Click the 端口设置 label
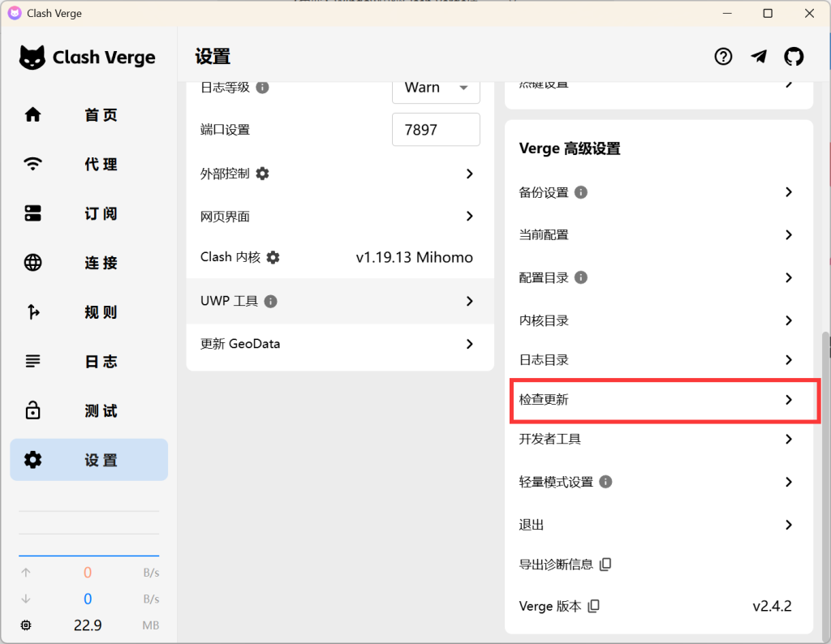The height and width of the screenshot is (644, 831). tap(225, 130)
